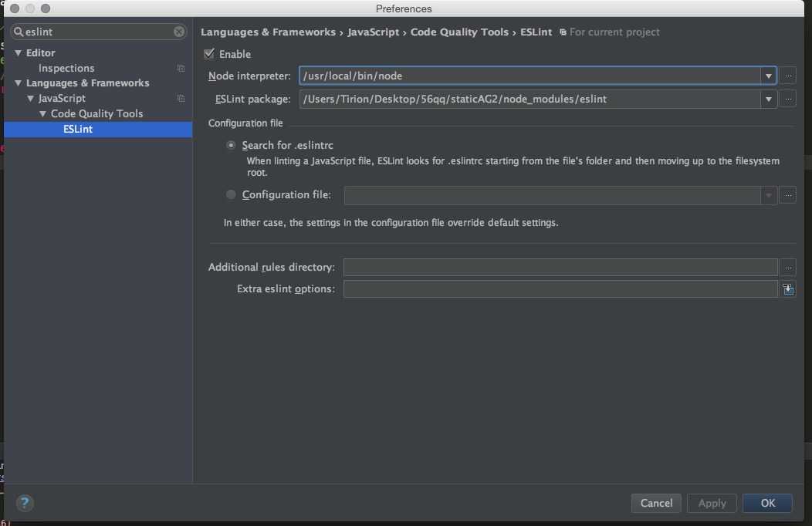Focus the preferences search box

[98, 32]
